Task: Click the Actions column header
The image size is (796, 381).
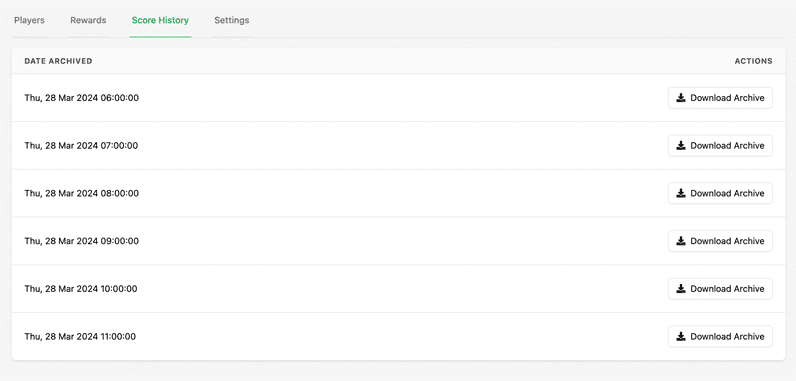Action: click(x=753, y=61)
